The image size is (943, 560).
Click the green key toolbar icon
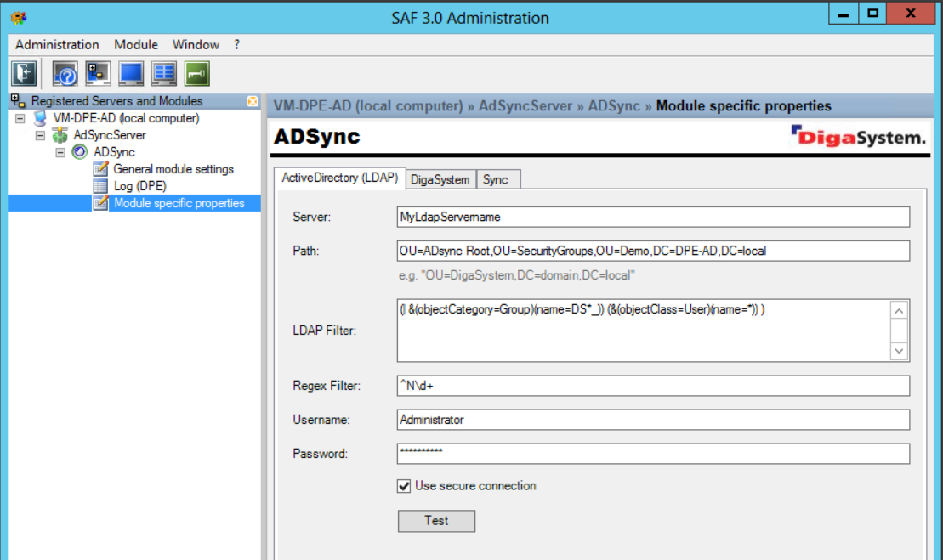pyautogui.click(x=197, y=74)
